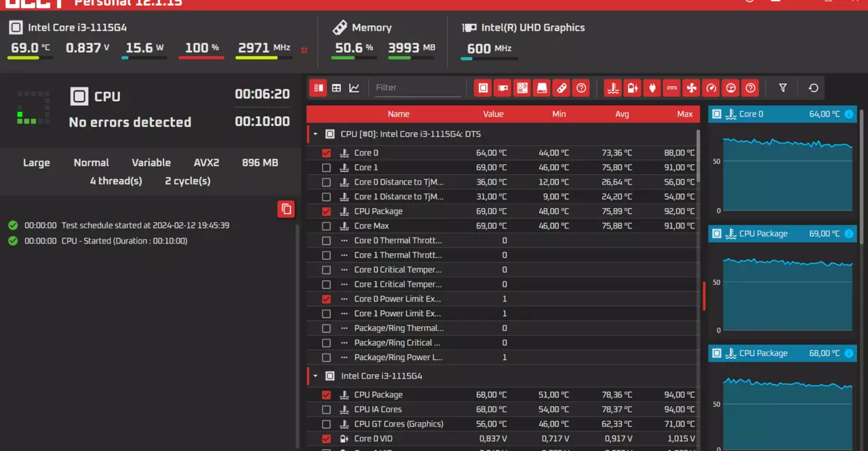Sort by the Value column header
868x451 pixels.
[x=493, y=114]
